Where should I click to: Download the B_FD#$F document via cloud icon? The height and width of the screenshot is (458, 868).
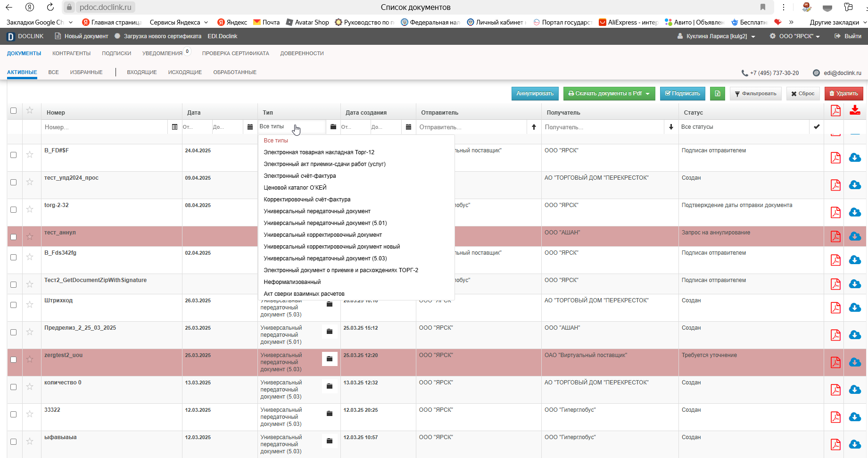tap(855, 158)
